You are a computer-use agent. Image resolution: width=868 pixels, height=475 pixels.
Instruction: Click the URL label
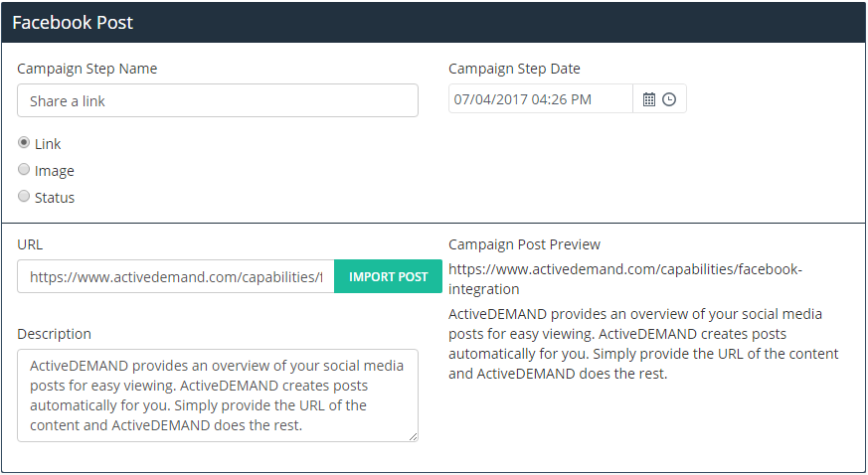coord(30,244)
